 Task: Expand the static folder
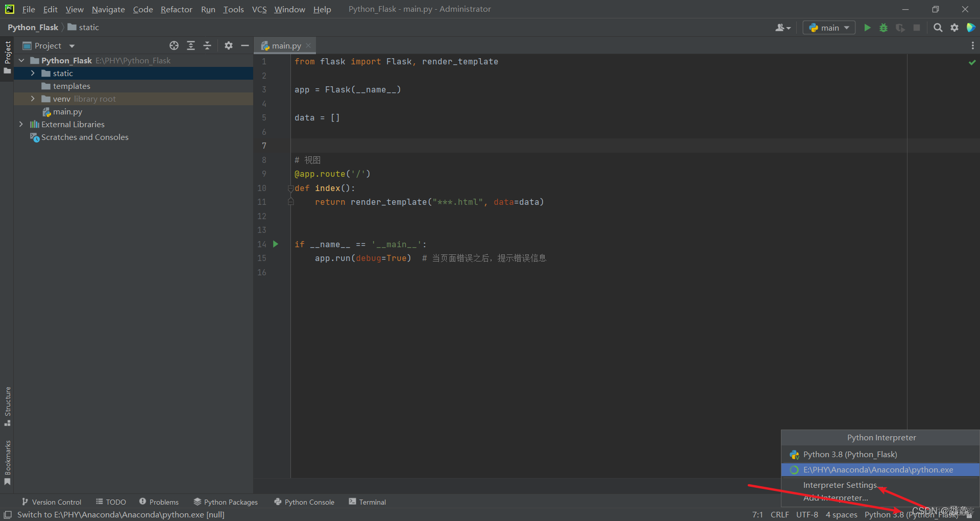[33, 73]
